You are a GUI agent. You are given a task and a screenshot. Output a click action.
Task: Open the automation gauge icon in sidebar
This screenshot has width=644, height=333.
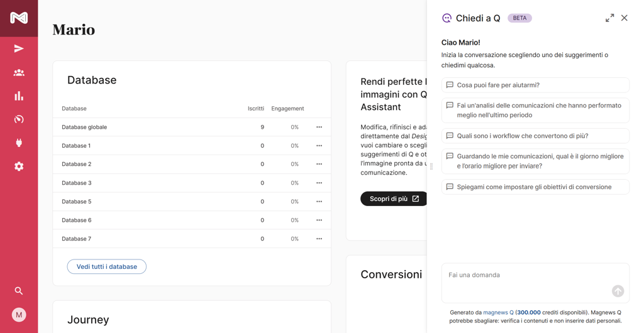(19, 119)
